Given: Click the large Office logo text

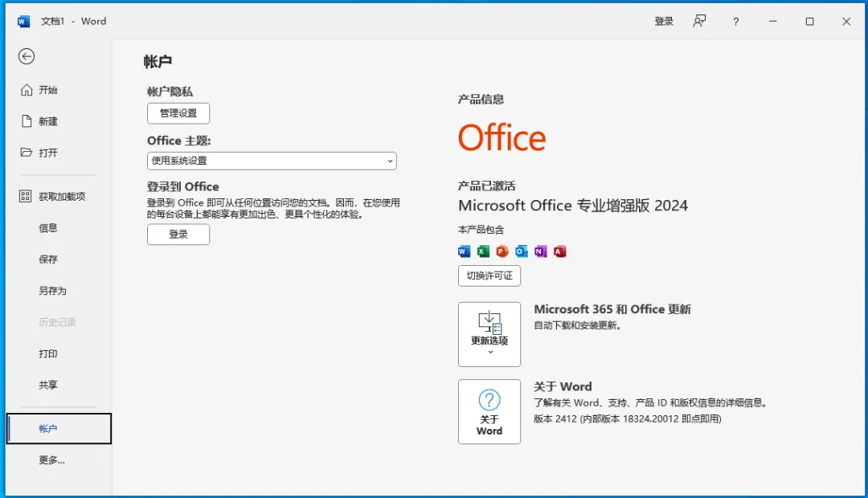Looking at the screenshot, I should click(x=502, y=138).
